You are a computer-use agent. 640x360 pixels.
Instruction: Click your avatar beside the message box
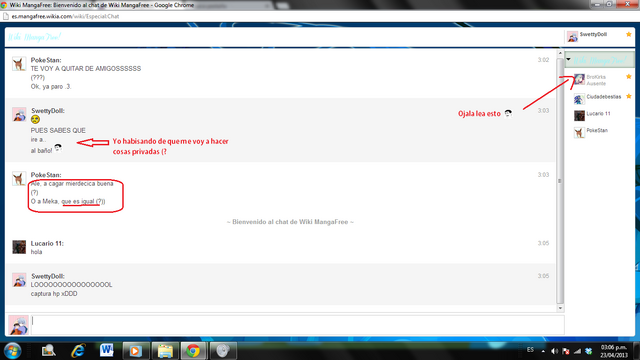[19, 325]
